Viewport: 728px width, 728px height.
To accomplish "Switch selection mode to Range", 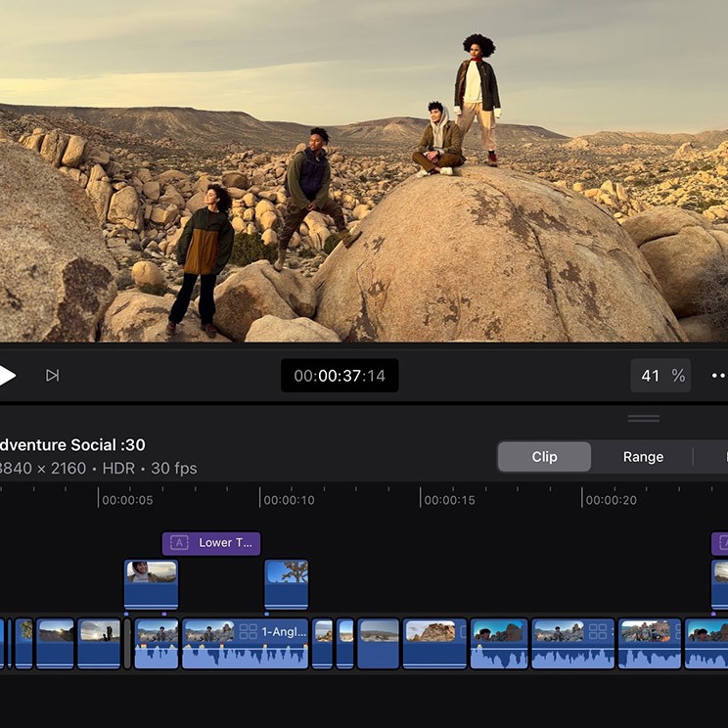I will (643, 457).
